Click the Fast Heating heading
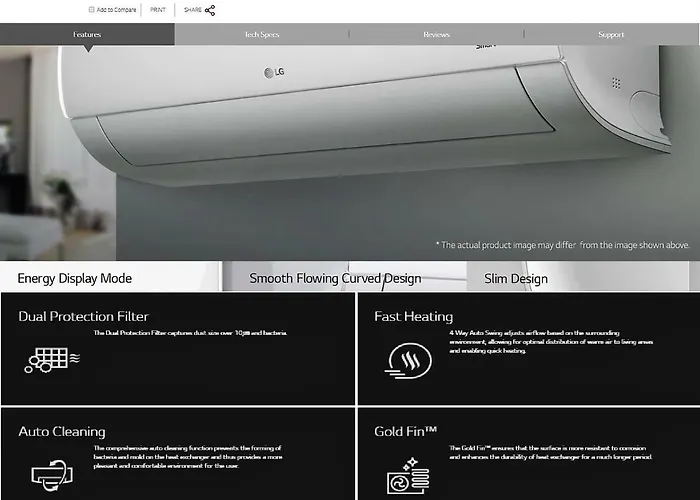The height and width of the screenshot is (500, 700). coord(413,316)
